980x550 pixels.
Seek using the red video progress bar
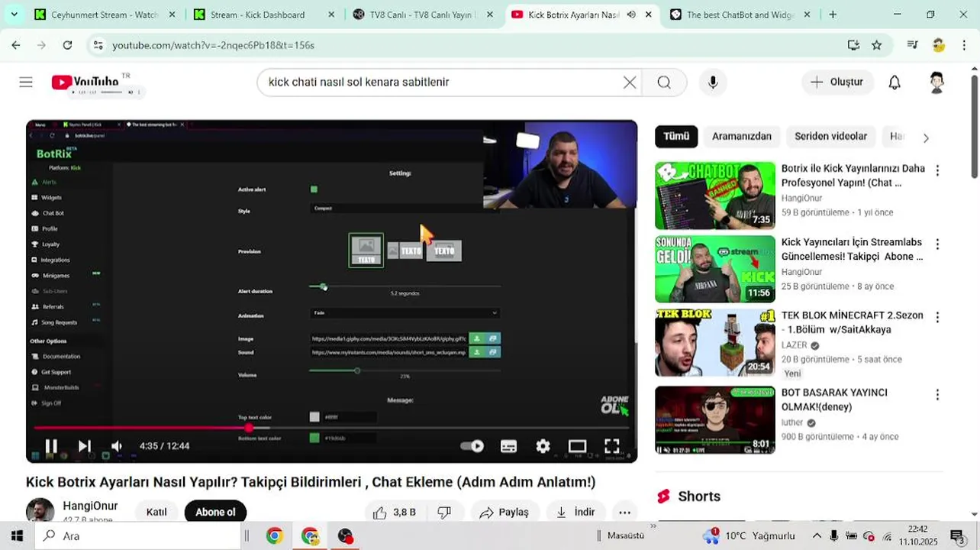pyautogui.click(x=331, y=428)
